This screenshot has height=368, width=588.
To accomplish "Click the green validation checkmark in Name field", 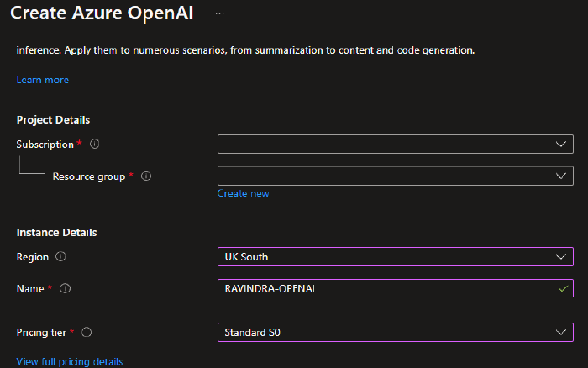I will click(562, 288).
